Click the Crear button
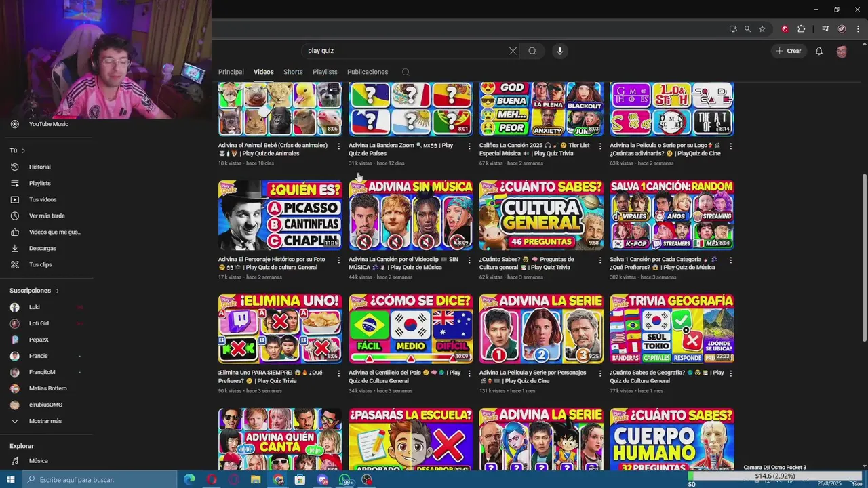The width and height of the screenshot is (868, 488). (789, 51)
